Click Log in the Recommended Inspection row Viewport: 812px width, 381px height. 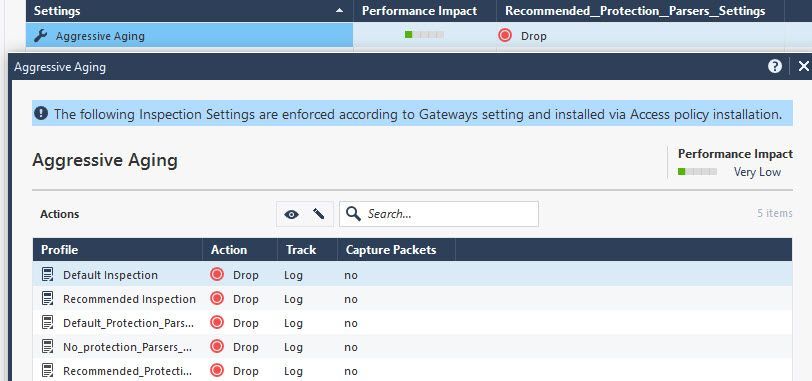coord(293,299)
